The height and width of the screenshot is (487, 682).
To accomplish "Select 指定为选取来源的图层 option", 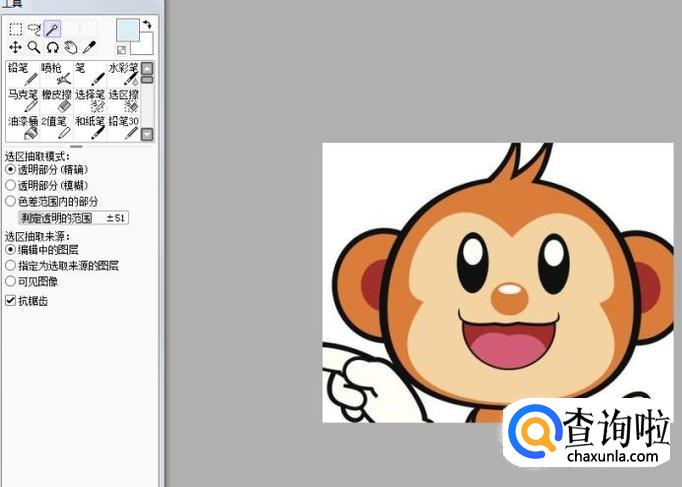I will click(x=62, y=266).
